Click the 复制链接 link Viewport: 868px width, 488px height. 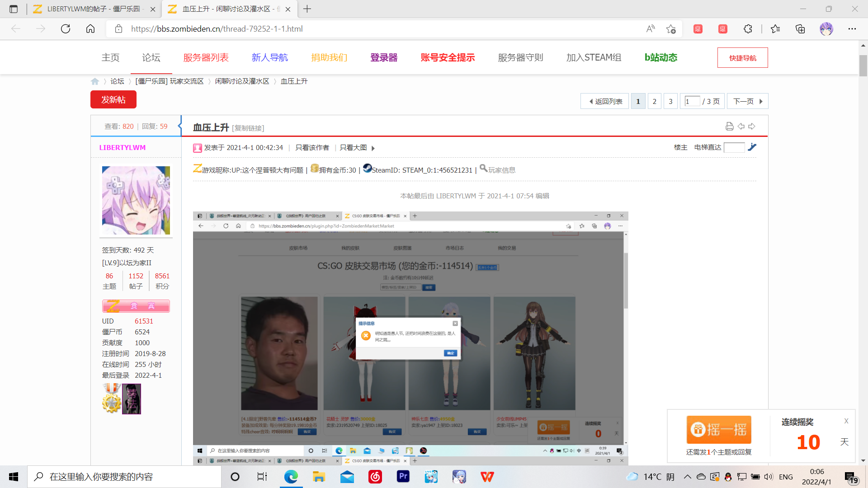click(x=248, y=128)
